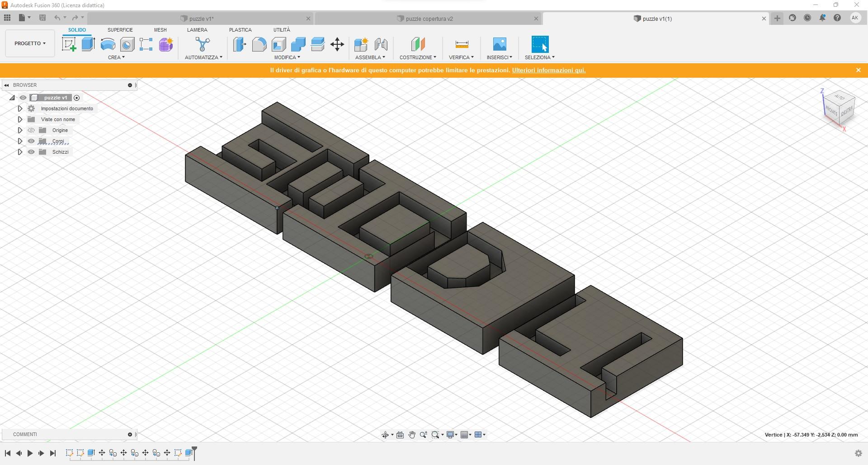Open the MODIFICA dropdown menu
868x465 pixels.
[x=287, y=57]
